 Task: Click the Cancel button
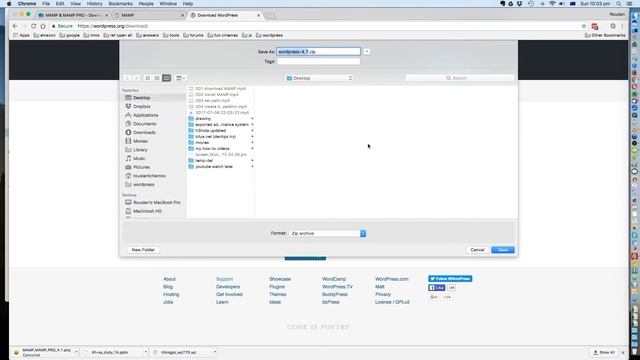point(477,250)
